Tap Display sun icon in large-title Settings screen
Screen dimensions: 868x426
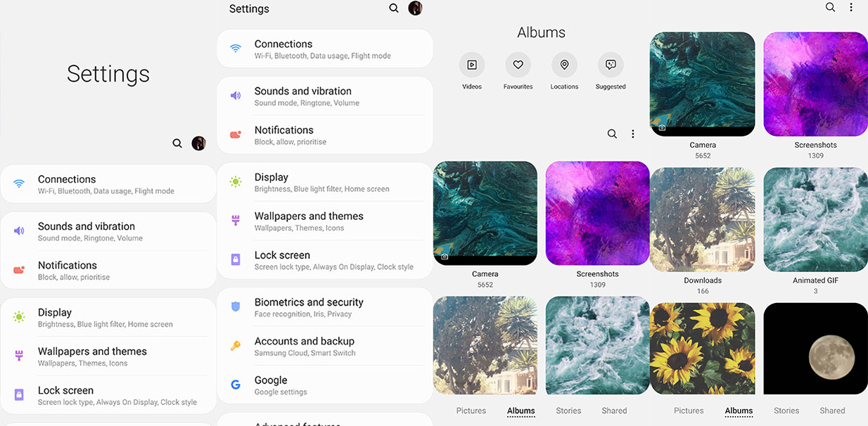pos(19,317)
